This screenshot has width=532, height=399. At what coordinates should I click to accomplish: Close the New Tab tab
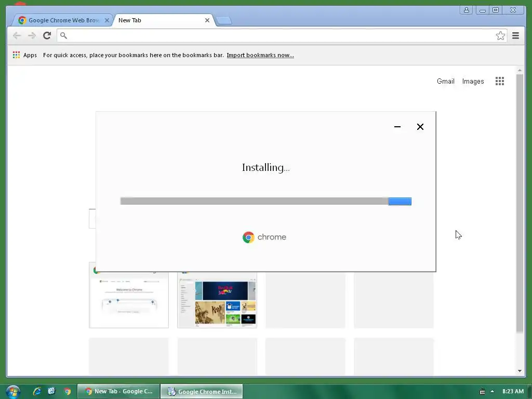[207, 20]
